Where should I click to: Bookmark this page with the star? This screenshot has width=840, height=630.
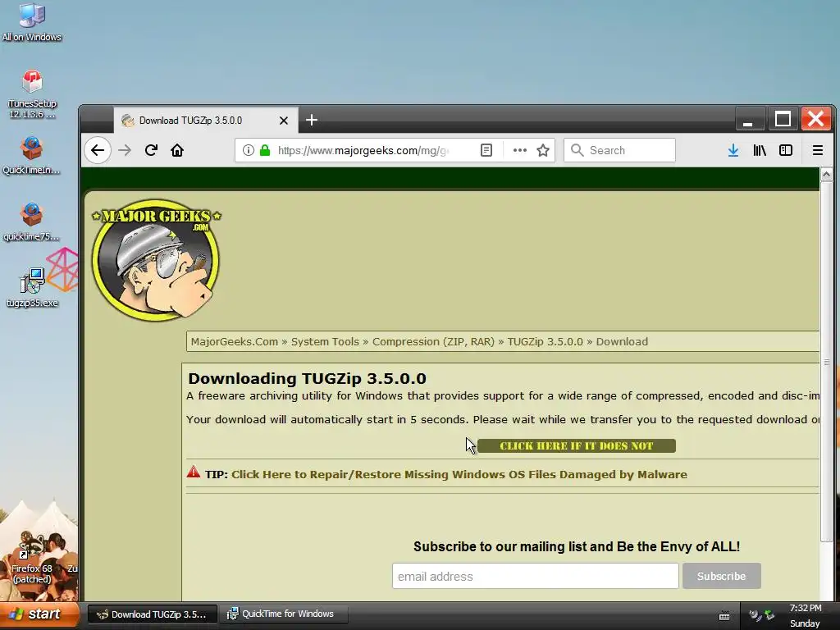[x=543, y=151]
